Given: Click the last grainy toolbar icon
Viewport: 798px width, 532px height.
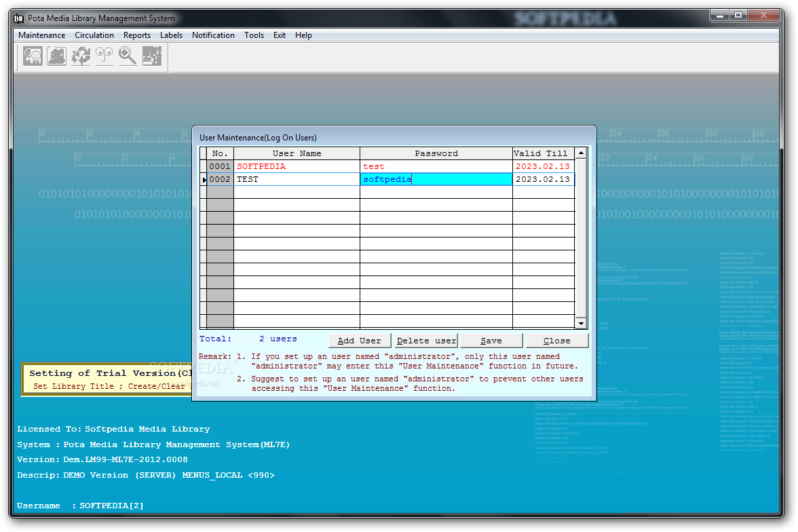Looking at the screenshot, I should coord(152,56).
